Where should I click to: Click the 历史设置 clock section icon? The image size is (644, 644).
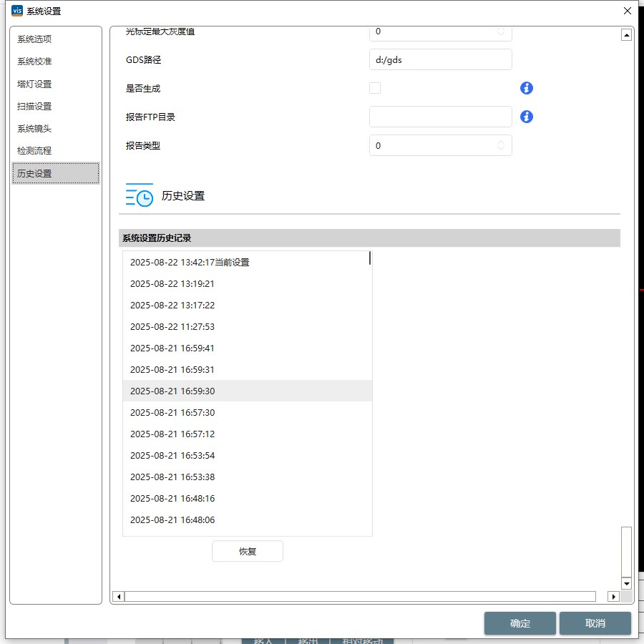coord(140,195)
